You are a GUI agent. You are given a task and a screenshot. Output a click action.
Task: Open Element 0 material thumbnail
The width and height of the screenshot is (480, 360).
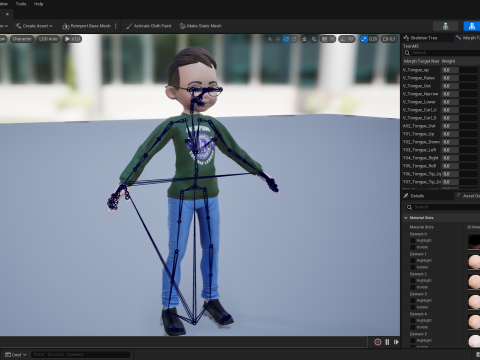[x=474, y=241]
